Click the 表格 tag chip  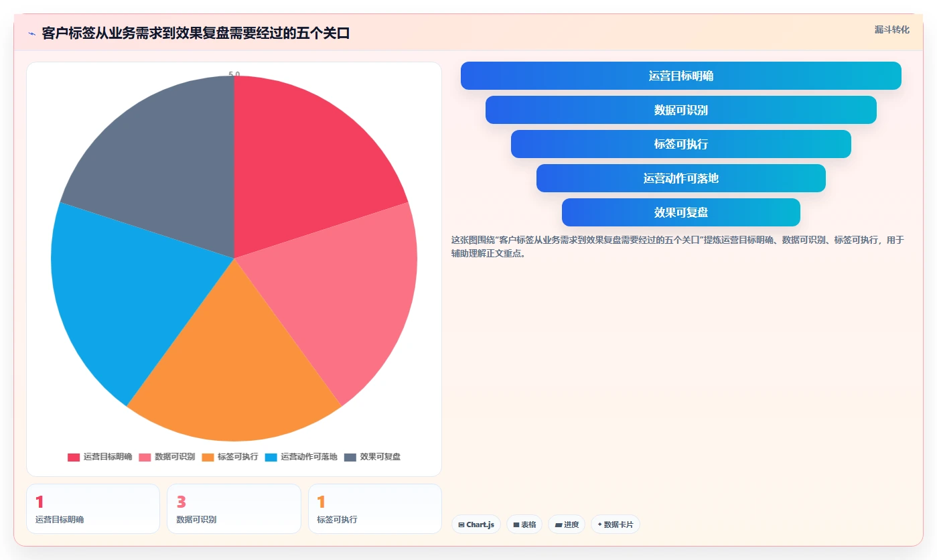coord(524,524)
